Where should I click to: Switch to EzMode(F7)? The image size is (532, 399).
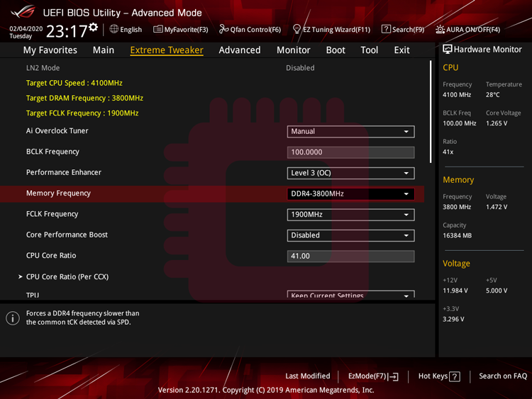(373, 376)
